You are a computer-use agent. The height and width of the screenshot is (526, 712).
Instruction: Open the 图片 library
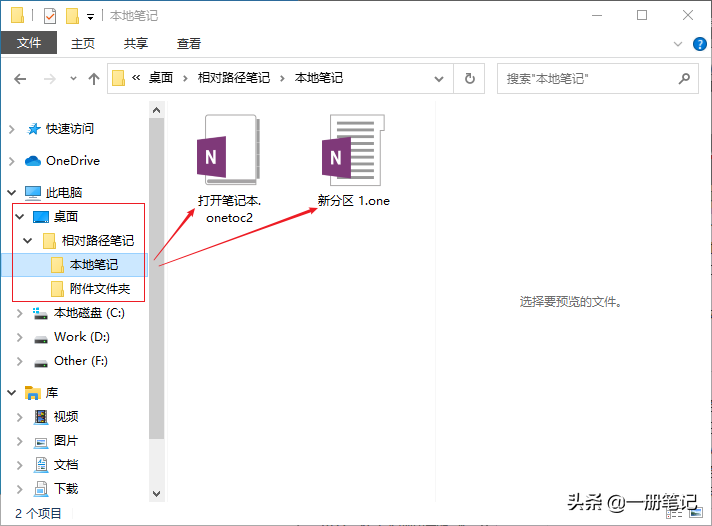pos(66,441)
